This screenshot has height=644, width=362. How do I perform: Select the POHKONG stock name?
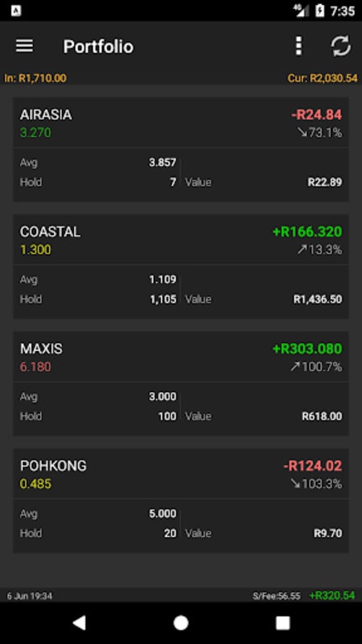(53, 466)
